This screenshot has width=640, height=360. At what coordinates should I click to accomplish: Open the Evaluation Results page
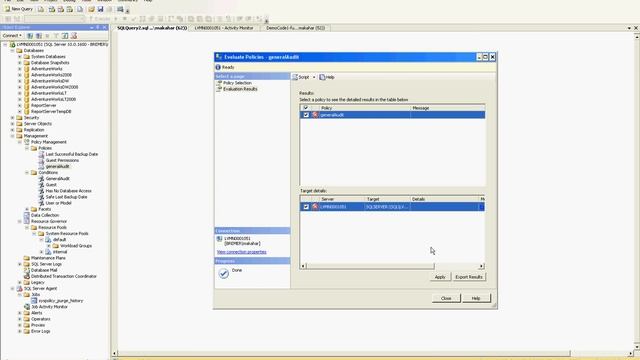point(240,89)
